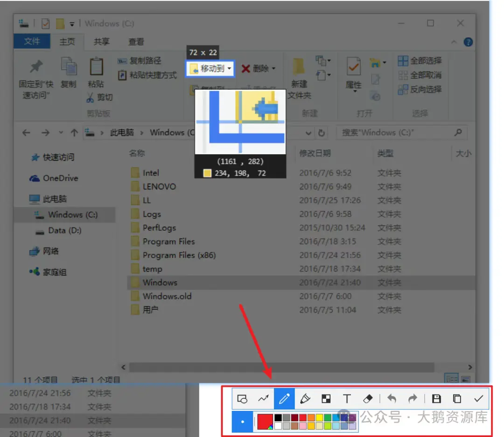
Task: Click 剪切 scissors in ribbon
Action: tap(99, 98)
